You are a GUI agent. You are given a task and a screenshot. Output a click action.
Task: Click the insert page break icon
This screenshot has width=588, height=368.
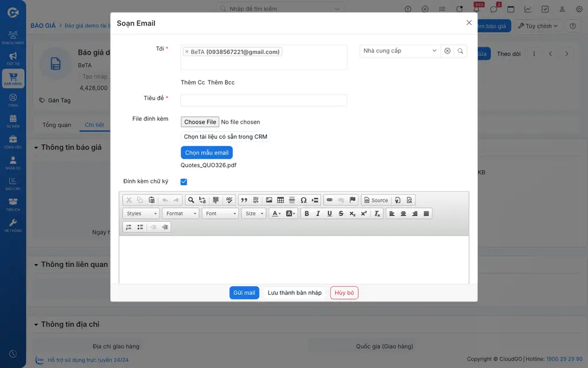pyautogui.click(x=315, y=200)
